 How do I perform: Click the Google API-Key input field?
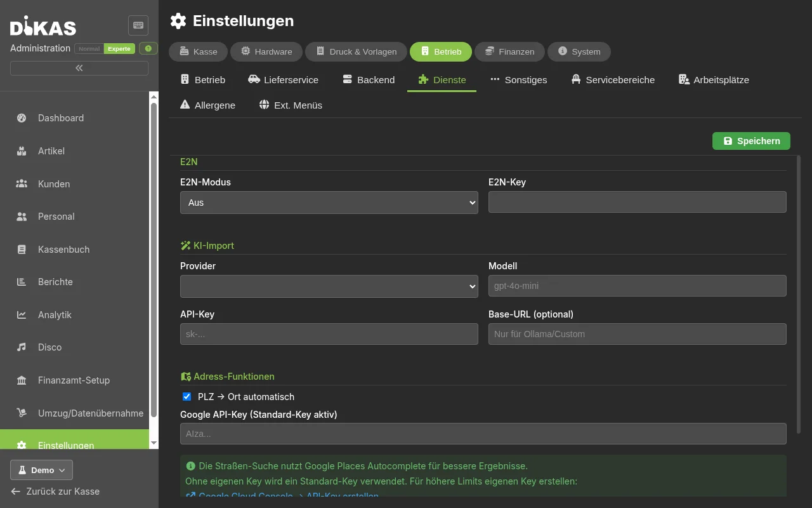tap(483, 434)
